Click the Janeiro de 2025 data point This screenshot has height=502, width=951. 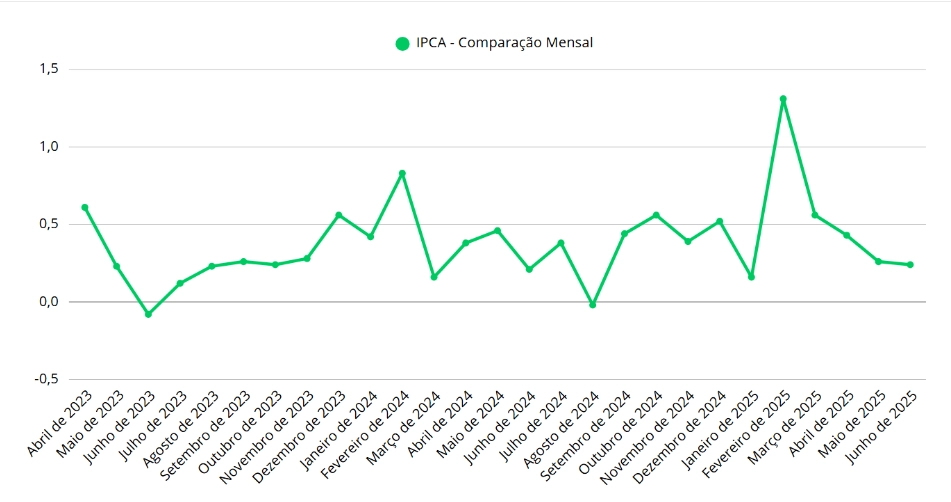coord(751,277)
